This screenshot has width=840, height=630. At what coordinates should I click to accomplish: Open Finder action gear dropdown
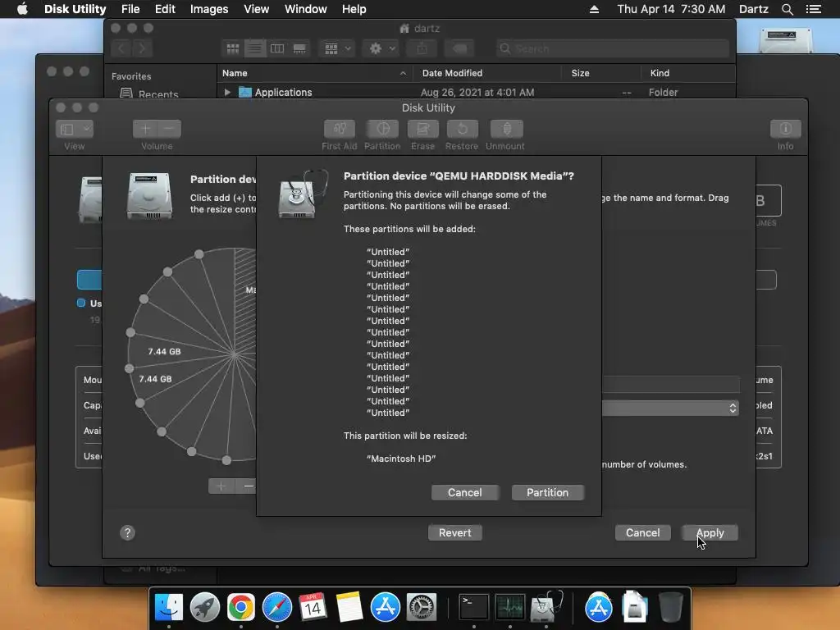[x=381, y=48]
